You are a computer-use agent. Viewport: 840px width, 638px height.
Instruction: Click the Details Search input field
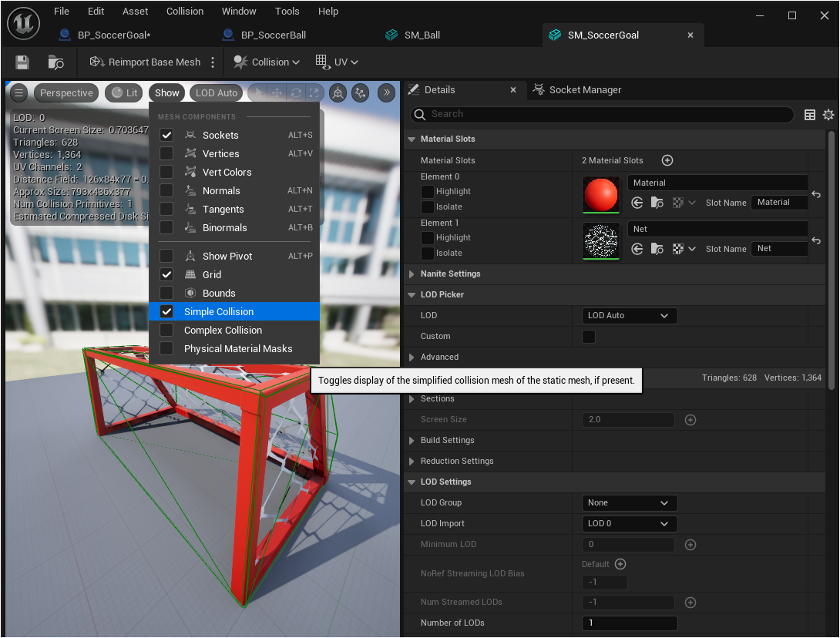pyautogui.click(x=602, y=114)
